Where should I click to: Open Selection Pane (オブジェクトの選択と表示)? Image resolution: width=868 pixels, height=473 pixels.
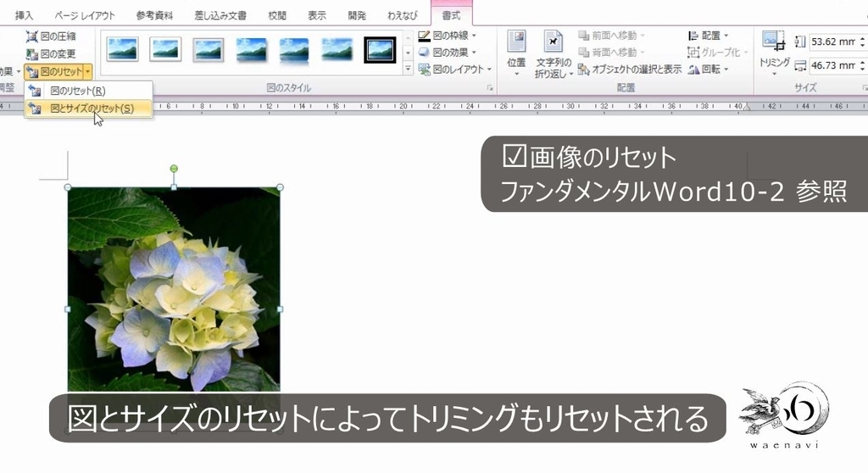[x=630, y=70]
